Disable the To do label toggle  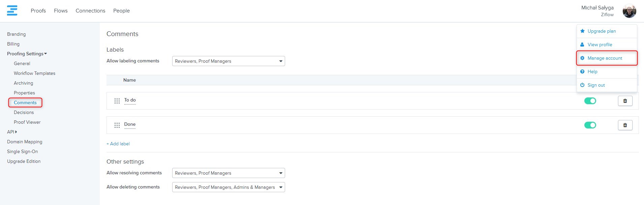point(590,101)
